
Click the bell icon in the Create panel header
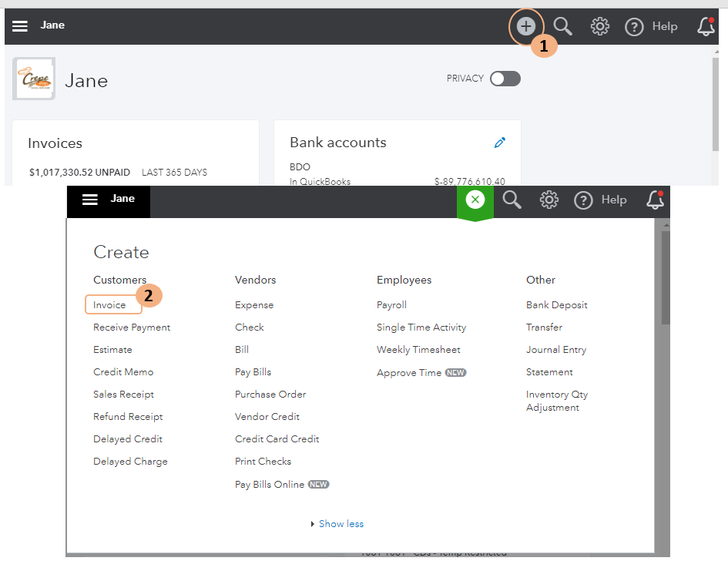pos(655,200)
